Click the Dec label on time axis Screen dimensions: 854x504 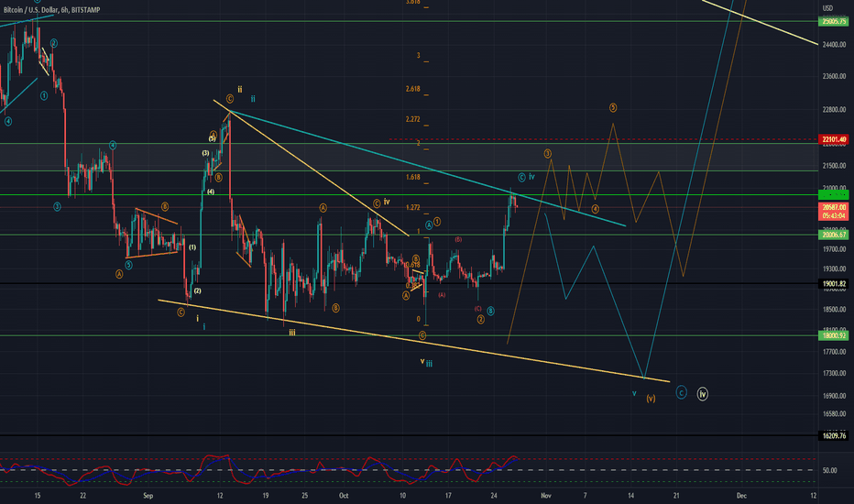click(x=741, y=495)
